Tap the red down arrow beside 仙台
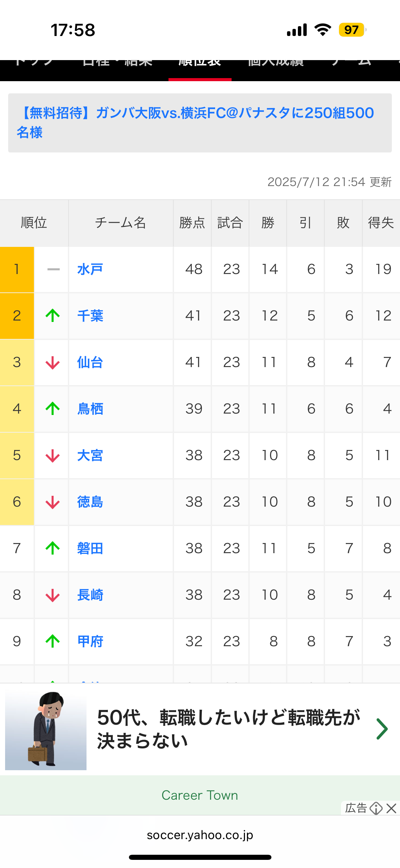Viewport: 400px width, 868px height. 53,362
